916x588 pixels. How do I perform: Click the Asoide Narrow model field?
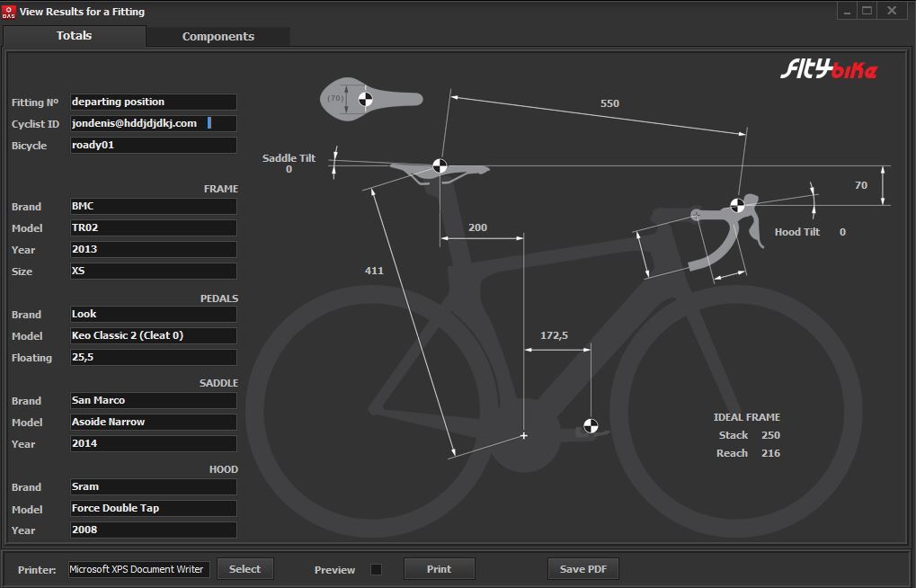(x=154, y=422)
